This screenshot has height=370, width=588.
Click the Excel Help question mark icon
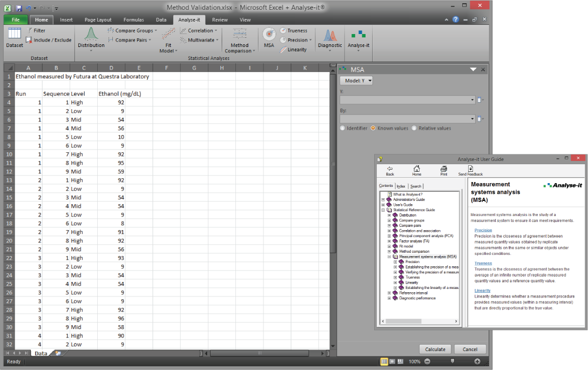coord(456,19)
